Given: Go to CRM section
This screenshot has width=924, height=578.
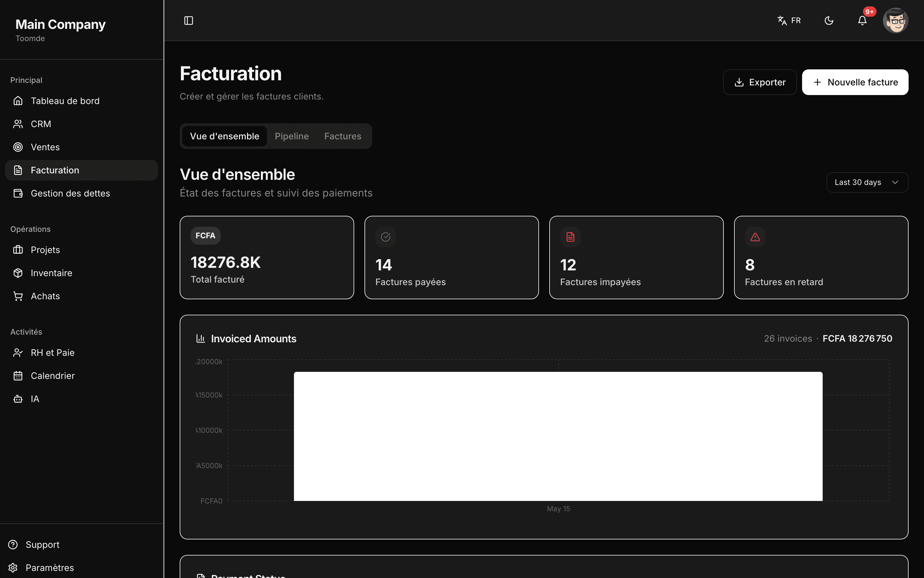Looking at the screenshot, I should [x=81, y=124].
